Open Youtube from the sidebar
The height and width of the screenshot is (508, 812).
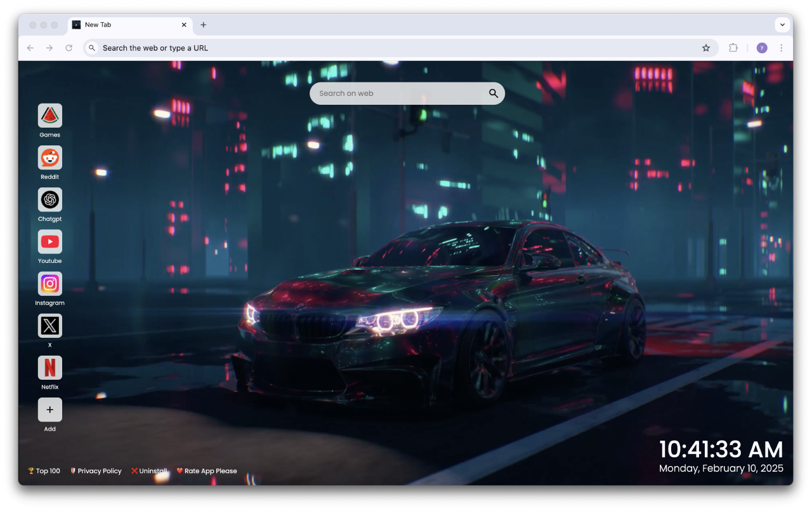(x=49, y=242)
